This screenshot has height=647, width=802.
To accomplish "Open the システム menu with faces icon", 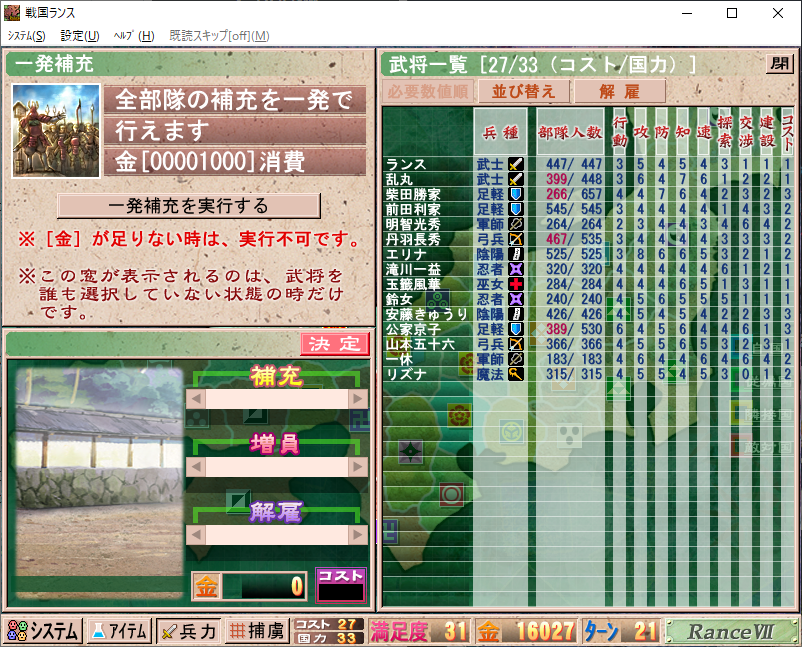I will pyautogui.click(x=43, y=631).
